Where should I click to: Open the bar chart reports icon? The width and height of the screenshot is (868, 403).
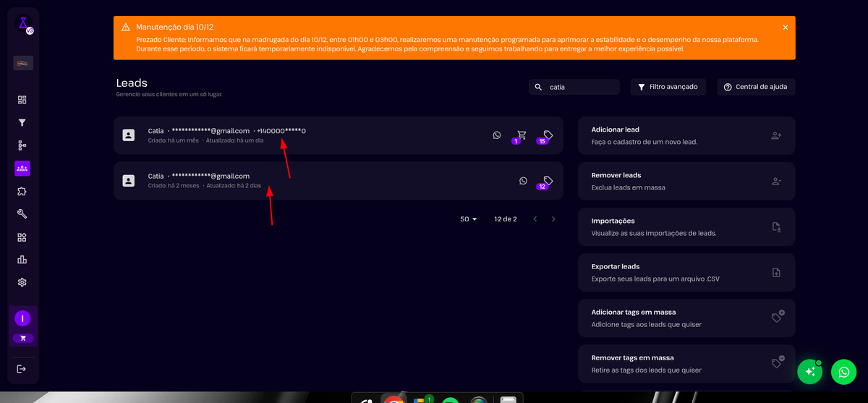[x=22, y=260]
